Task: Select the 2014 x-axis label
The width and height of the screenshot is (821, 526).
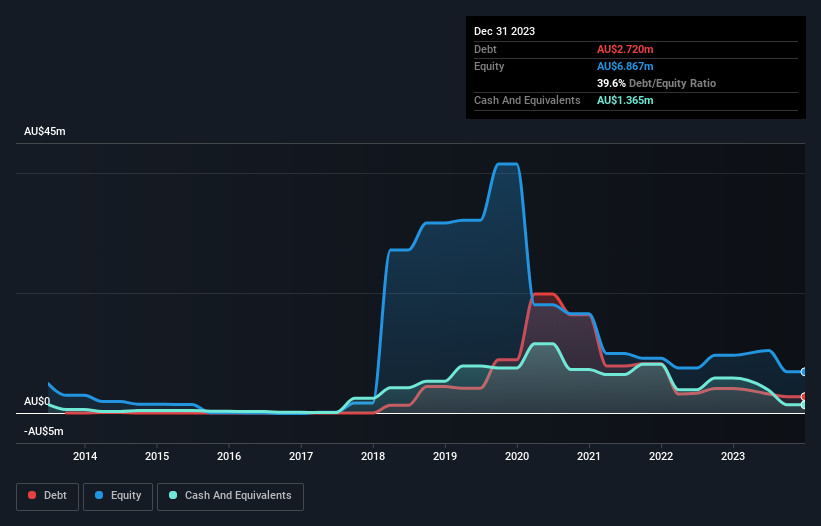Action: click(85, 456)
